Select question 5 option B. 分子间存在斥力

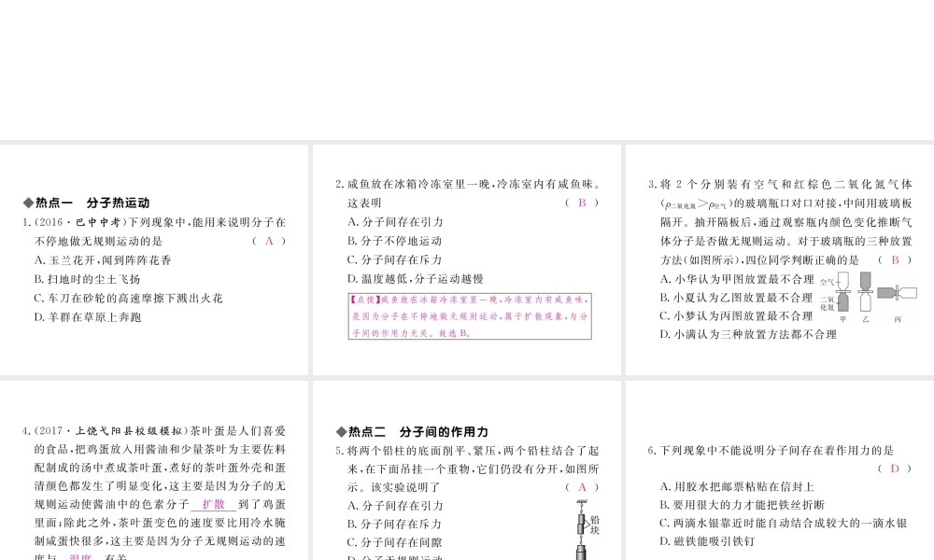[x=394, y=525]
